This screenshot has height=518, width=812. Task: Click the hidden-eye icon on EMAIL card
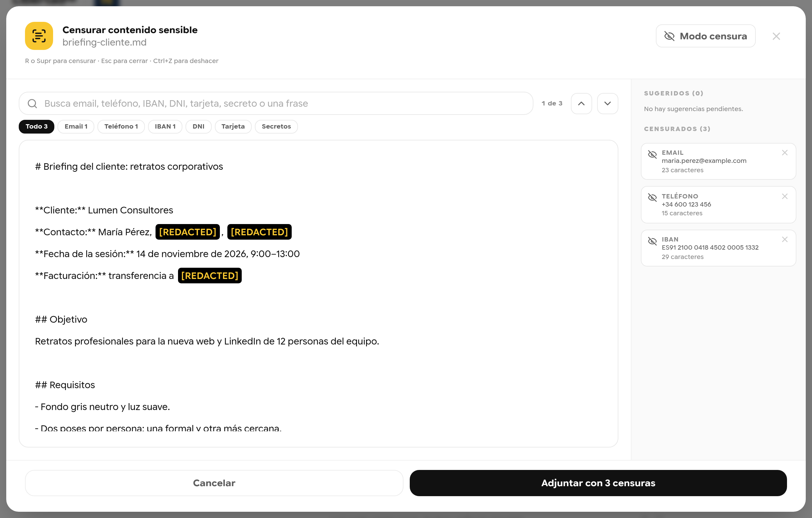point(652,154)
